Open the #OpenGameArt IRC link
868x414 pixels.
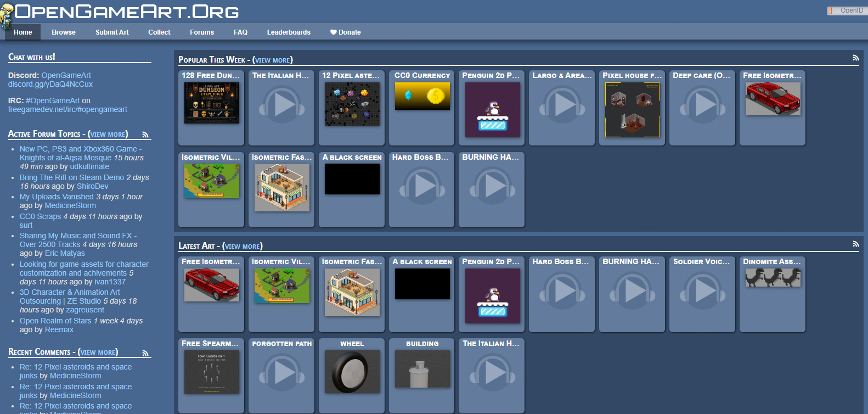53,100
